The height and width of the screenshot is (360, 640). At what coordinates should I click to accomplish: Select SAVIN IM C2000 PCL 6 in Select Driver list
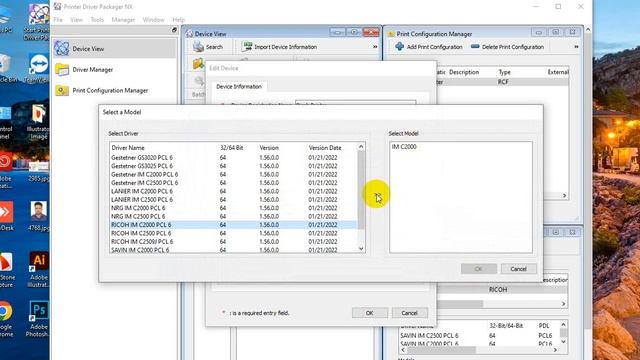233,250
